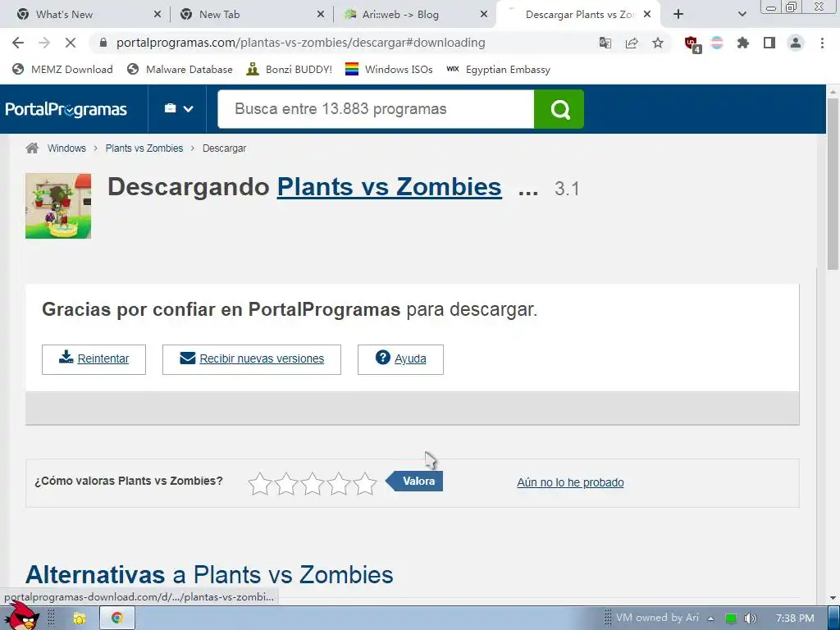
Task: Click the green search button
Action: (559, 109)
